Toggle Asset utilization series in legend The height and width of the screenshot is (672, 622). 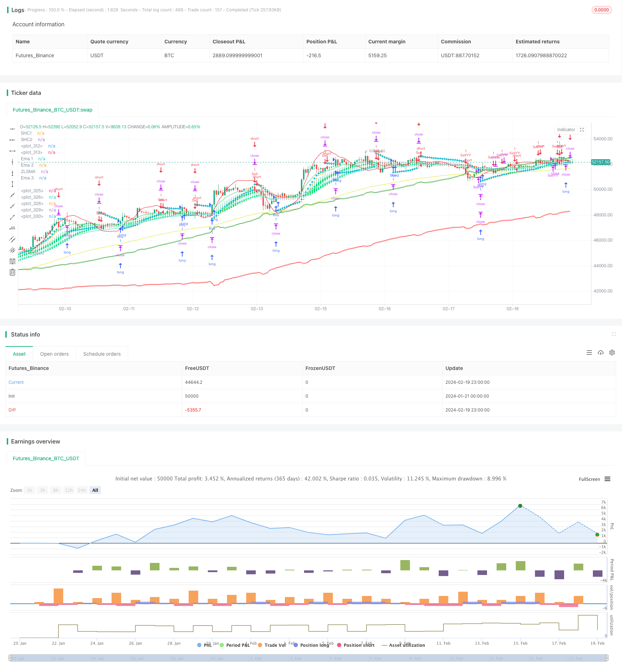coord(403,645)
